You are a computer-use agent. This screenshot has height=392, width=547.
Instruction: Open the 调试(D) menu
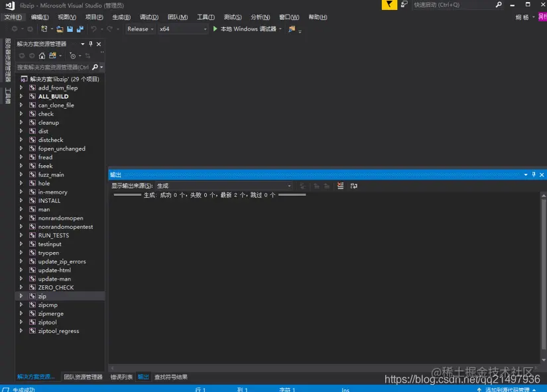click(x=149, y=17)
